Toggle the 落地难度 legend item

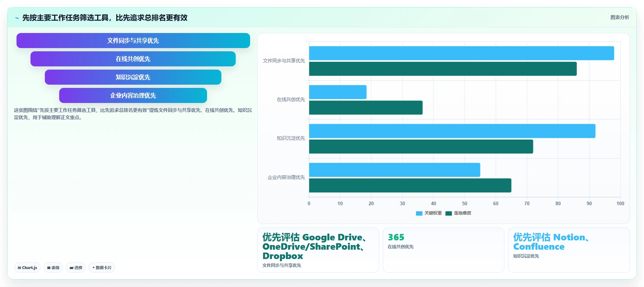tap(458, 213)
